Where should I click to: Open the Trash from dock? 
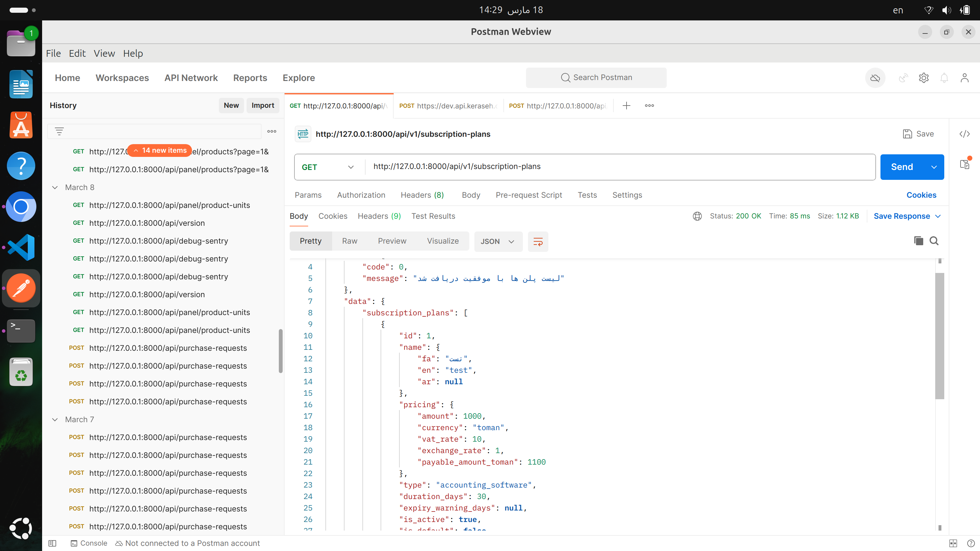(21, 372)
